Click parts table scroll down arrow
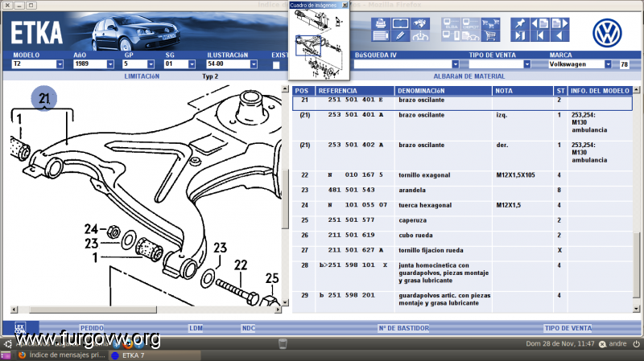The width and height of the screenshot is (644, 361). (636, 309)
